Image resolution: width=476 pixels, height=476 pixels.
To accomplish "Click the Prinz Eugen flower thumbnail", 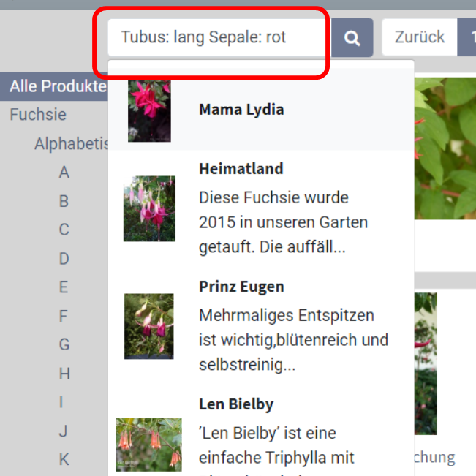I will click(x=149, y=326).
